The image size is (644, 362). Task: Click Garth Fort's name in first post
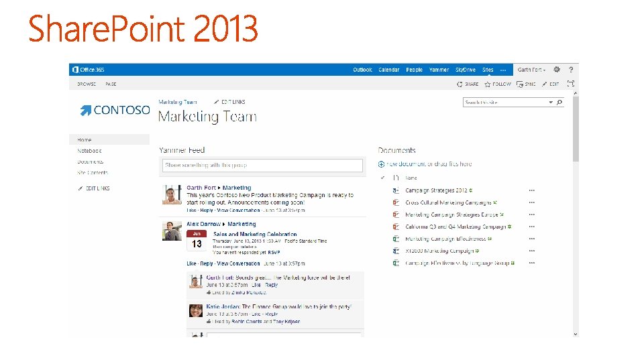point(201,188)
